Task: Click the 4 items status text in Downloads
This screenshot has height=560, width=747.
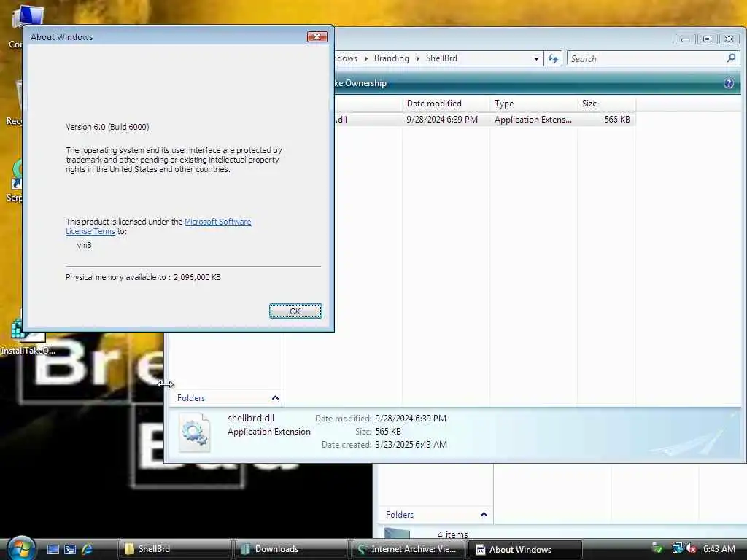Action: (452, 534)
